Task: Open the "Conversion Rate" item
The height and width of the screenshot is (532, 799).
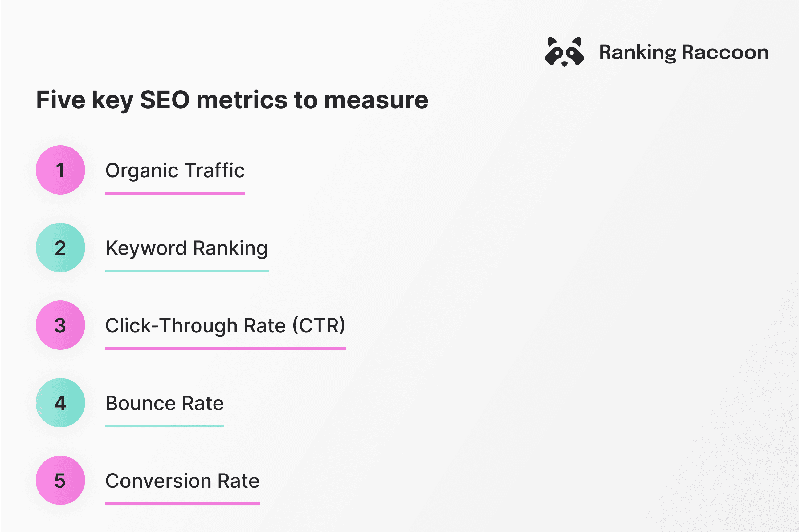Action: (x=182, y=481)
